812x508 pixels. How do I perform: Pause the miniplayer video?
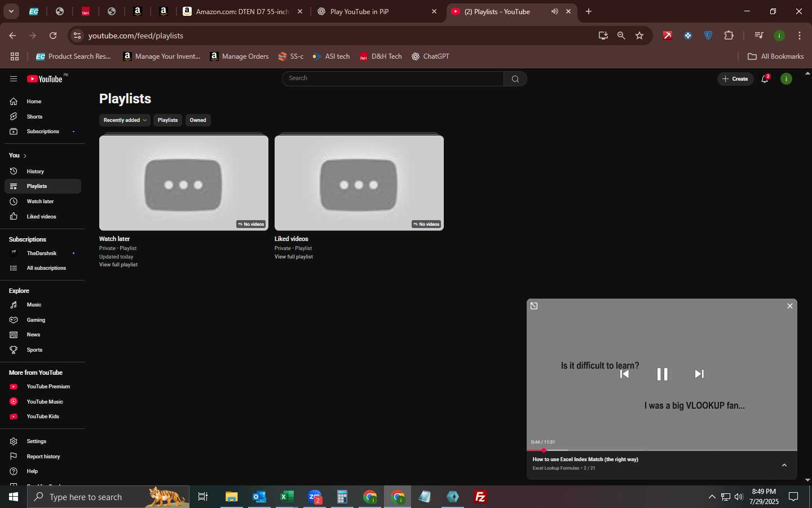pyautogui.click(x=662, y=374)
